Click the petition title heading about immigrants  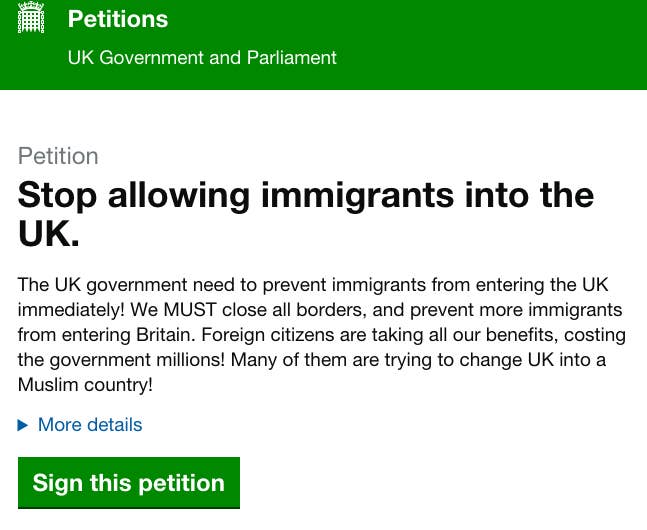click(306, 214)
